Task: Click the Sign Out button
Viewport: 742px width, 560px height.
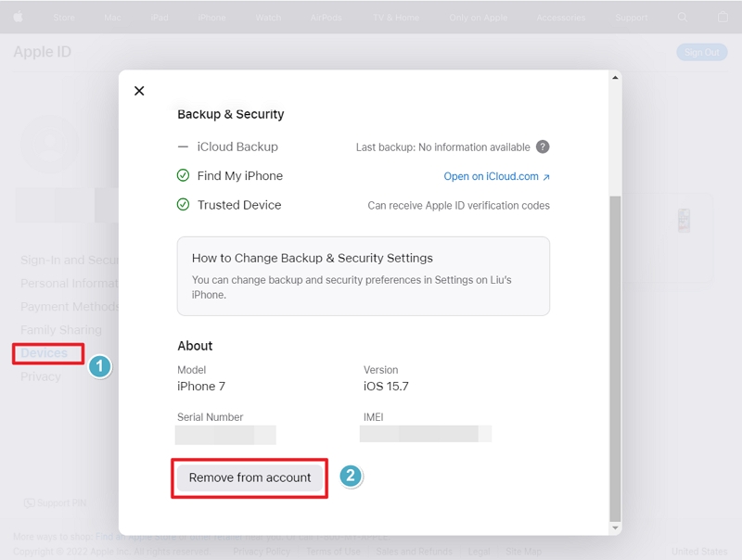Action: (x=702, y=52)
